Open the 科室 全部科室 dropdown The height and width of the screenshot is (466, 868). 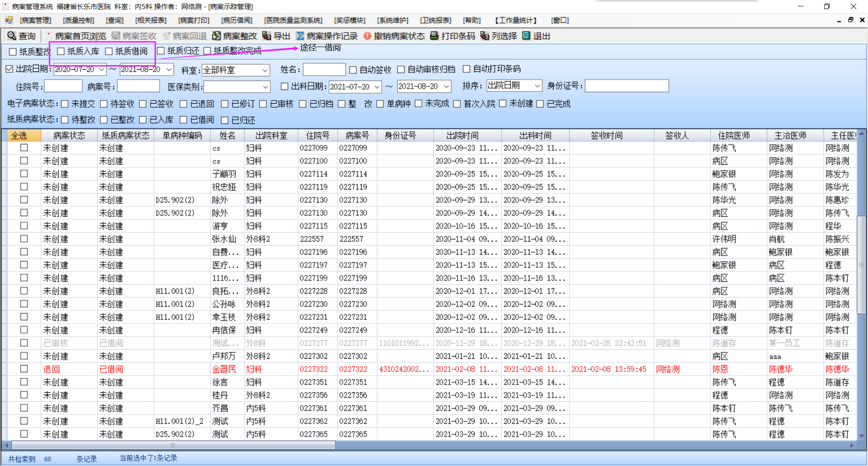(x=265, y=71)
